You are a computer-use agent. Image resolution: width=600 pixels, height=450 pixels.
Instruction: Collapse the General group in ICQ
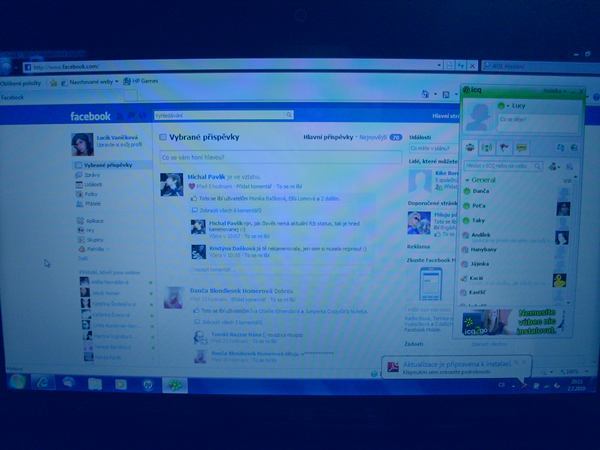click(467, 179)
